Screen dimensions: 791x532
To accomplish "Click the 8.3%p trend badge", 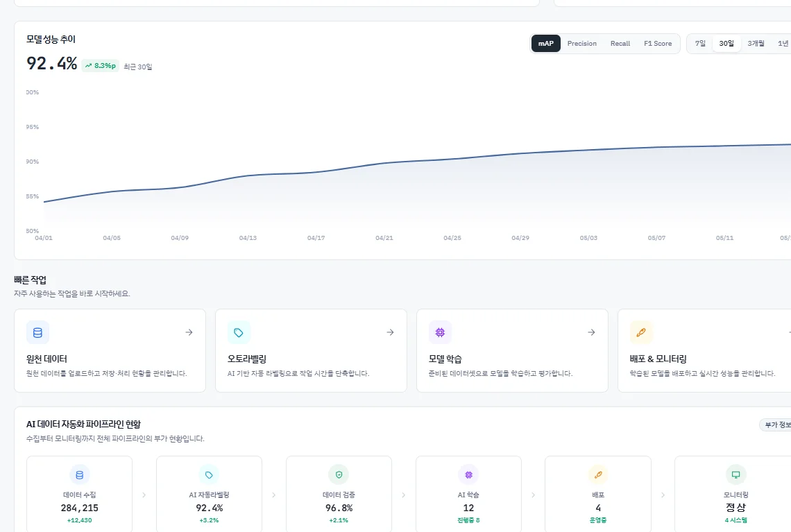I will (101, 66).
